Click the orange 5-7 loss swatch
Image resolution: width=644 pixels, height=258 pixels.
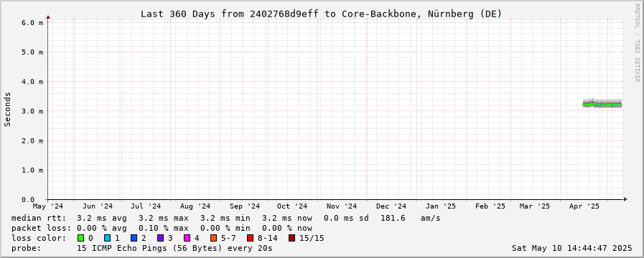click(213, 238)
